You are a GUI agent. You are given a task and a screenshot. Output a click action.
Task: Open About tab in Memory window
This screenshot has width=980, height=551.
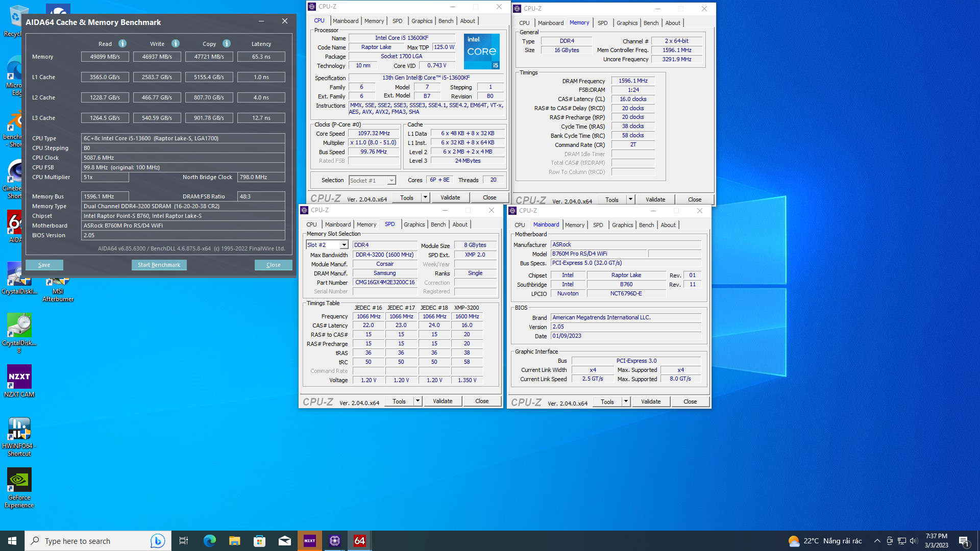coord(672,23)
